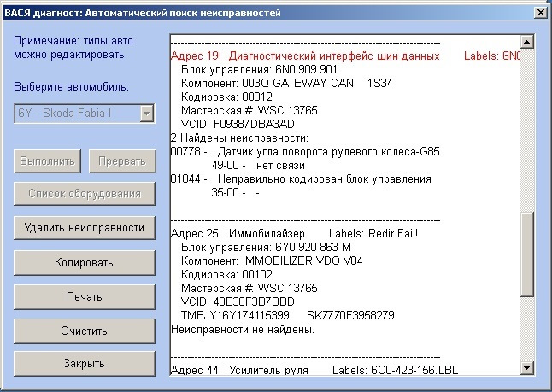Click the Выберите автомобиль label
This screenshot has height=392, width=552.
[72, 86]
